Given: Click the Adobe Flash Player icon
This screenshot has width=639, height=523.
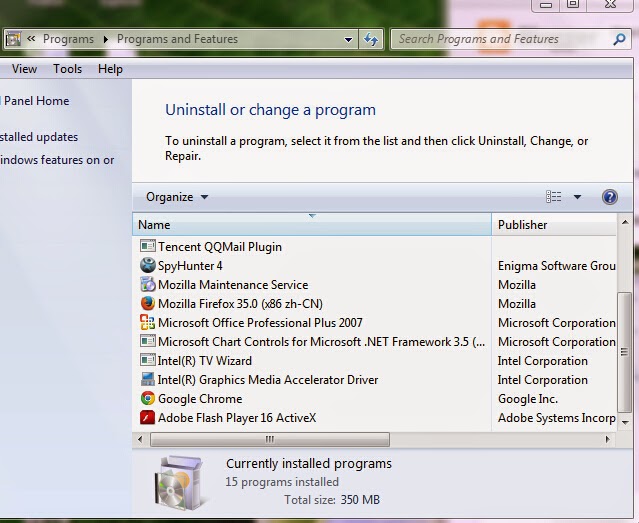Looking at the screenshot, I should (x=147, y=417).
